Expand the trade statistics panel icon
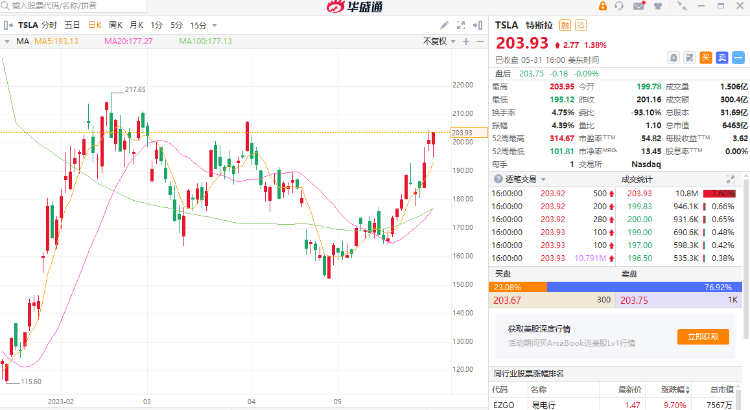The image size is (750, 410). (730, 179)
